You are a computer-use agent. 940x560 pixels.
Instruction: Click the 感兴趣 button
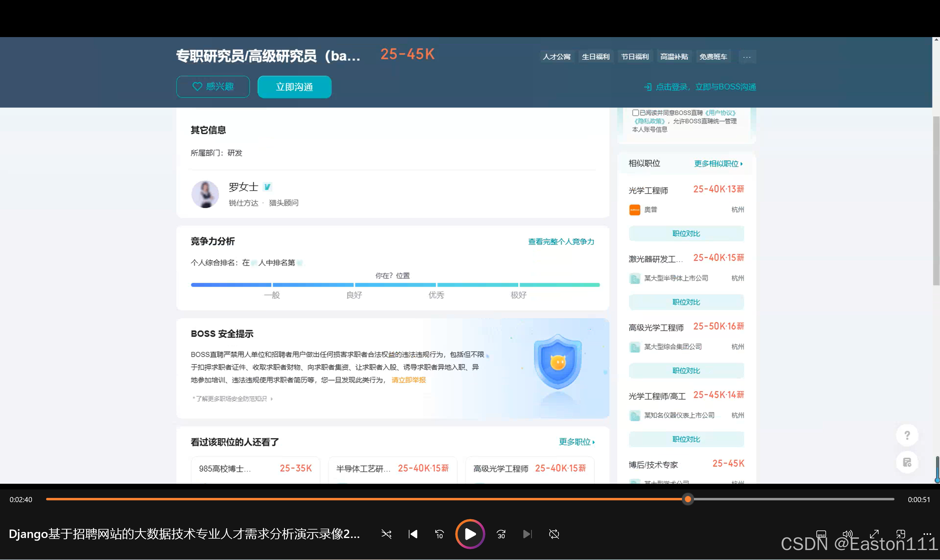pyautogui.click(x=213, y=87)
